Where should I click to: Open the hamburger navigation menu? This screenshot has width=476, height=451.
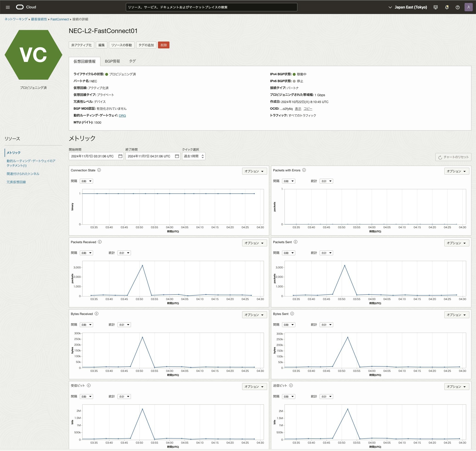coord(8,7)
